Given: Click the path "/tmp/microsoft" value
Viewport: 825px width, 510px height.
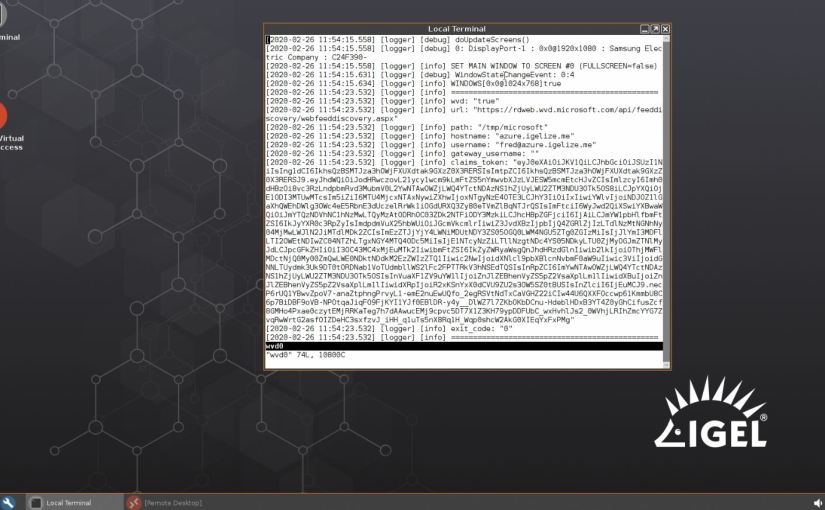Looking at the screenshot, I should [x=512, y=127].
